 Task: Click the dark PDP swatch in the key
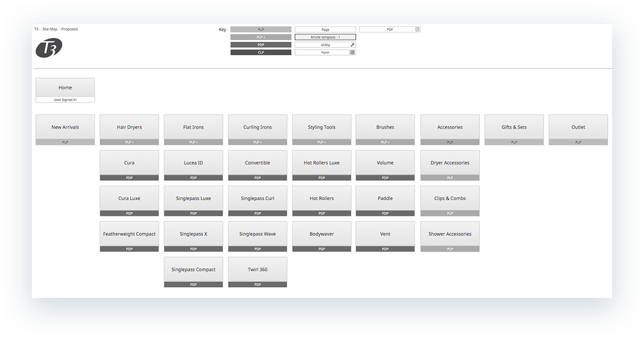coord(260,45)
